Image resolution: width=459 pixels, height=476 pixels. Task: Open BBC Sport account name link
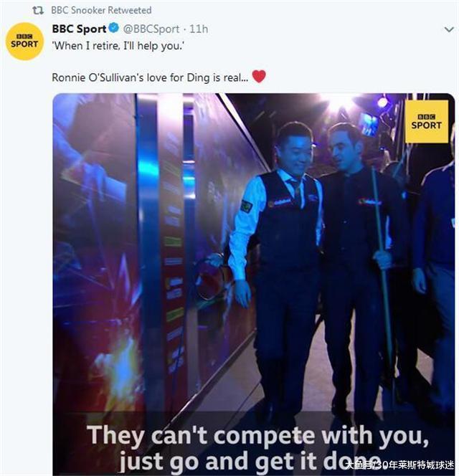coord(79,29)
